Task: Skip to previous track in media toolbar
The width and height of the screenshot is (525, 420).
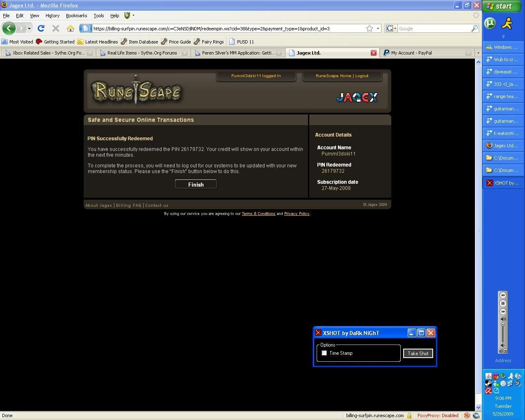Action: (503, 295)
